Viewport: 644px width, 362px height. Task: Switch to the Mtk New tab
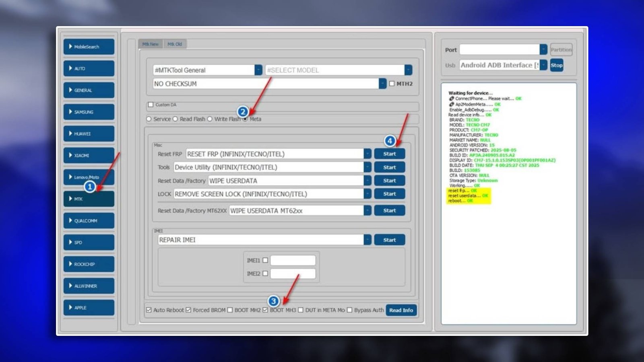pos(150,44)
